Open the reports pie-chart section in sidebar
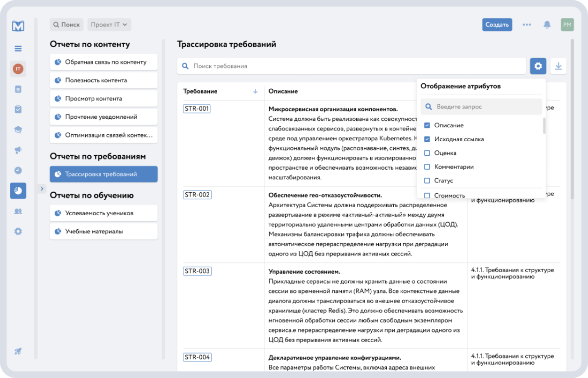The image size is (588, 378). (18, 190)
